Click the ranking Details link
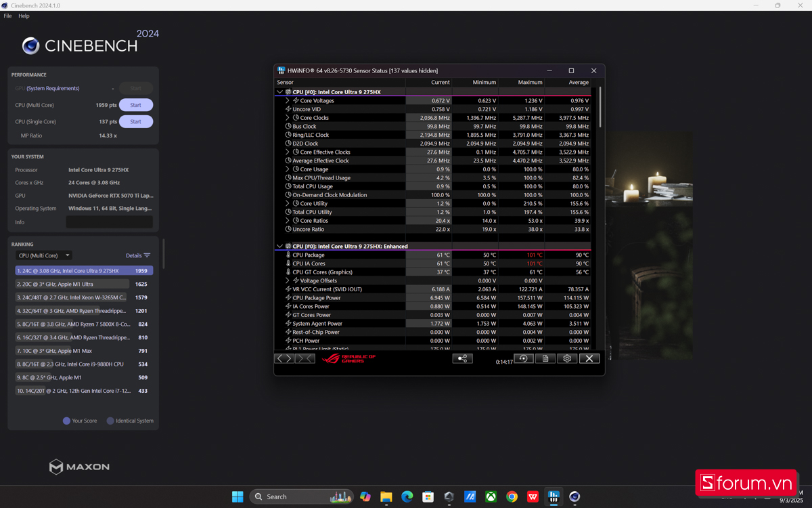This screenshot has width=812, height=508. pos(133,255)
